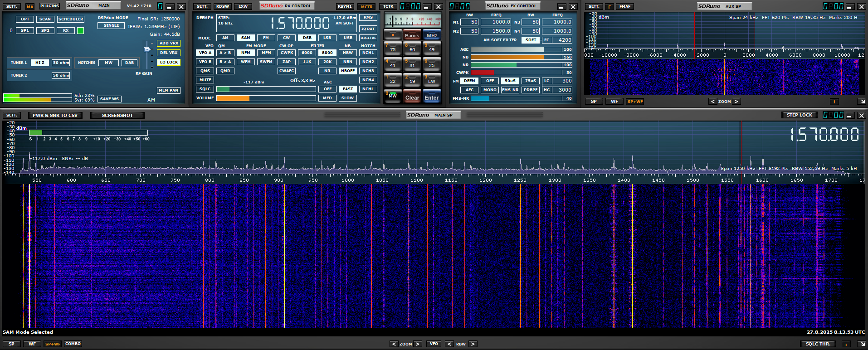This screenshot has width=868, height=350.
Task: Click the SAVE WS button
Action: pyautogui.click(x=109, y=99)
